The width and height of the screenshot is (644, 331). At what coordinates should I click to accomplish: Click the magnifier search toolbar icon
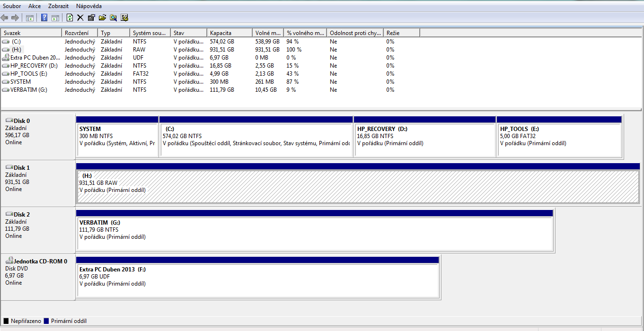click(x=113, y=17)
